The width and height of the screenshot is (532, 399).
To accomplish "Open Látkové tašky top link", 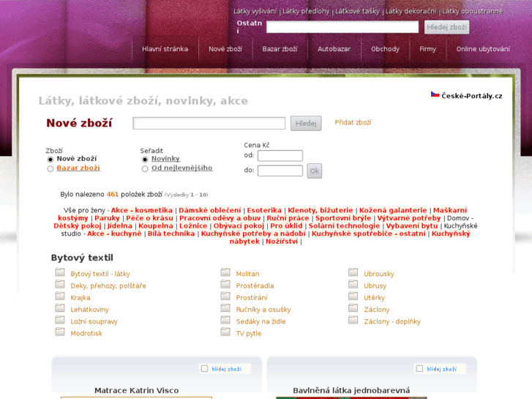I will [x=357, y=11].
